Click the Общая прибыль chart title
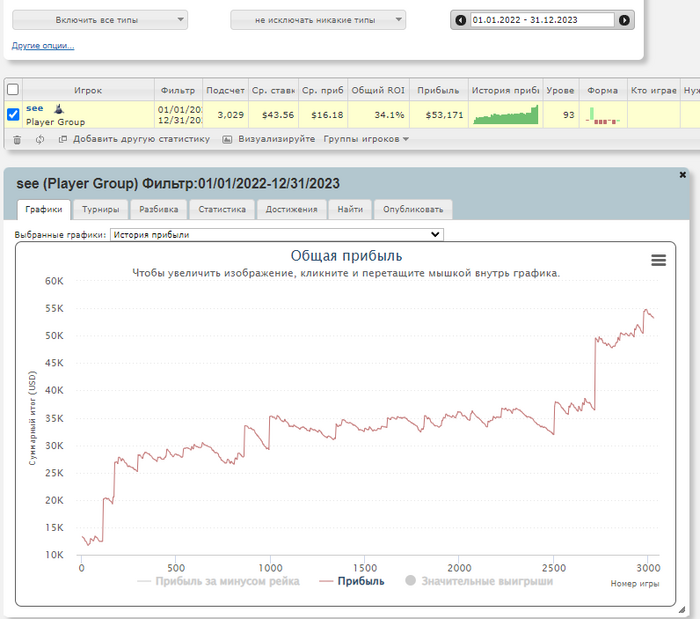 346,256
